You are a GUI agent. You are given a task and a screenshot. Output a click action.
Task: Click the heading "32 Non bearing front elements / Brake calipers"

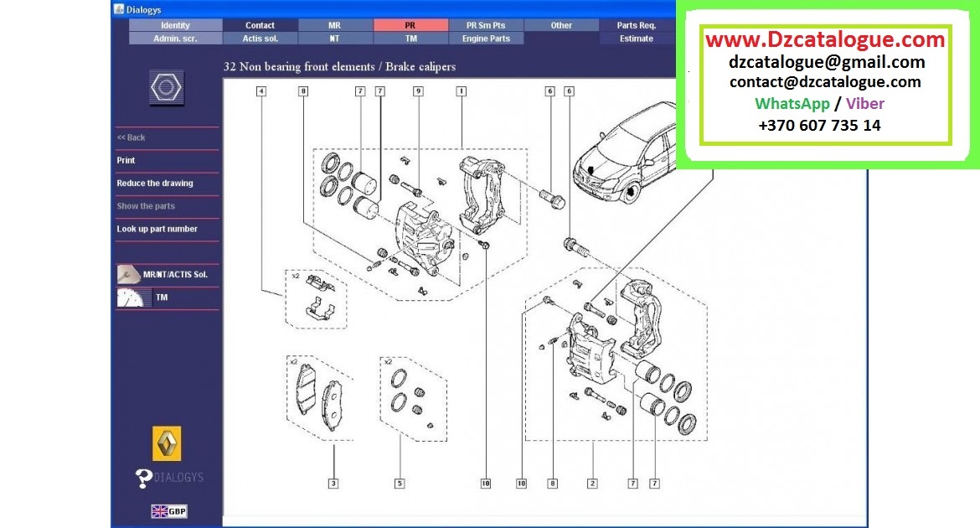click(x=339, y=67)
